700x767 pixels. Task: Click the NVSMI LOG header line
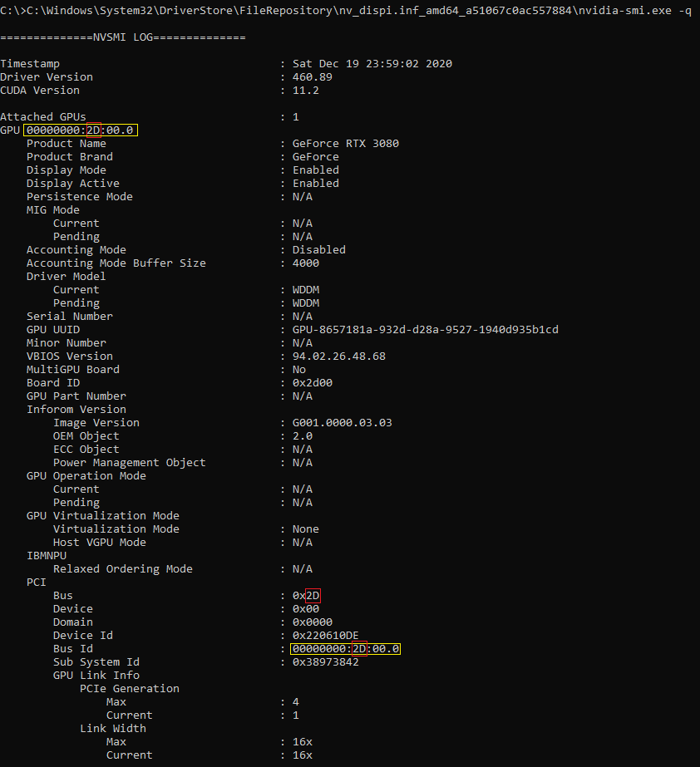[123, 37]
